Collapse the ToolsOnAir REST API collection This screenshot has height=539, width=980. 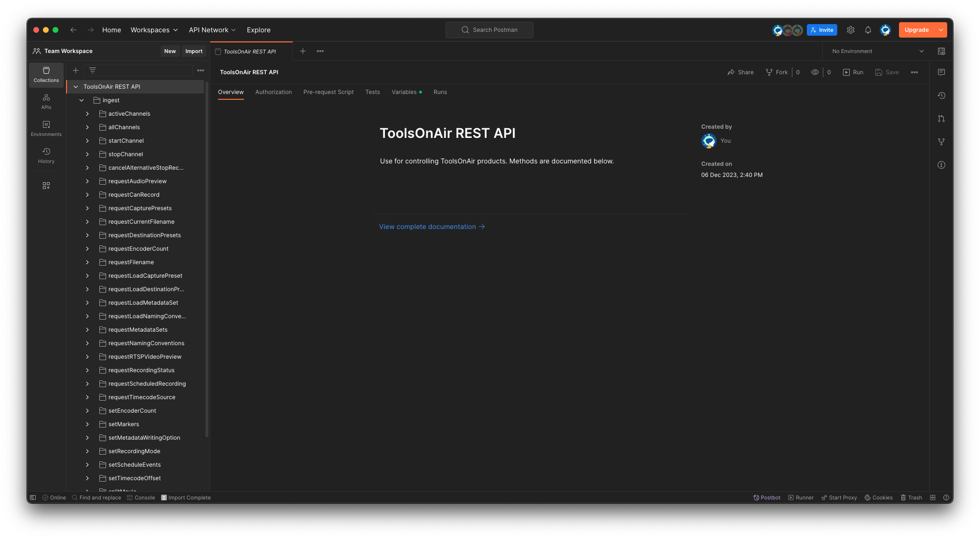coord(76,87)
